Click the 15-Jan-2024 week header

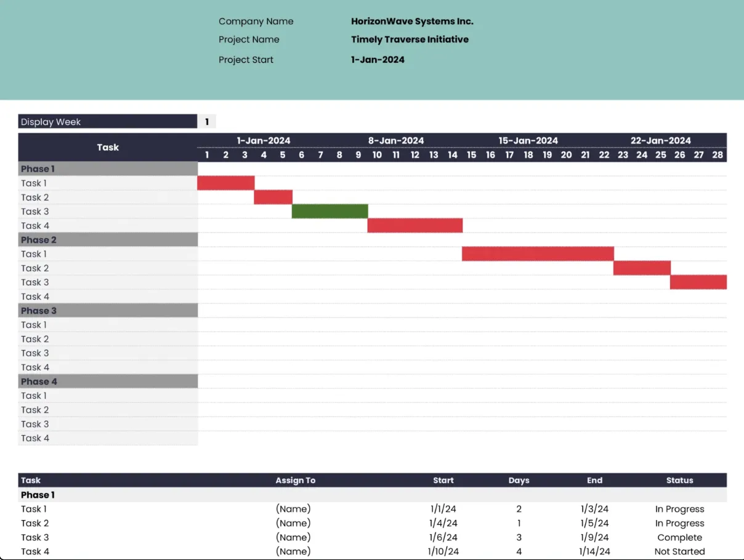coord(528,140)
